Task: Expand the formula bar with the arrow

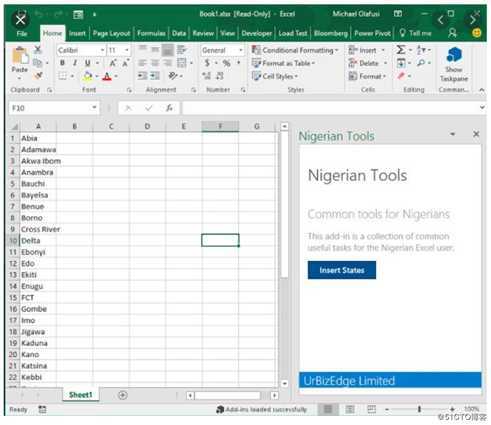Action: point(482,107)
